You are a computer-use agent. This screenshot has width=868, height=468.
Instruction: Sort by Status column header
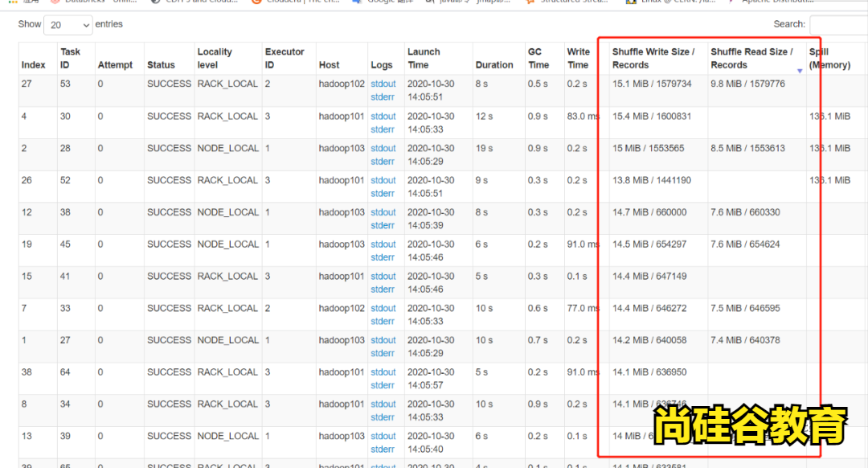[161, 65]
